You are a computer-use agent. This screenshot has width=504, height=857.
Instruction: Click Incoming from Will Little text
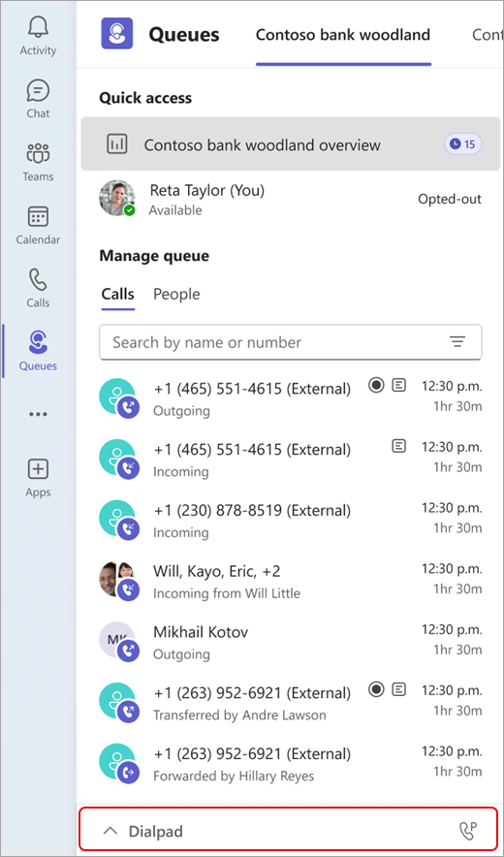pyautogui.click(x=226, y=593)
